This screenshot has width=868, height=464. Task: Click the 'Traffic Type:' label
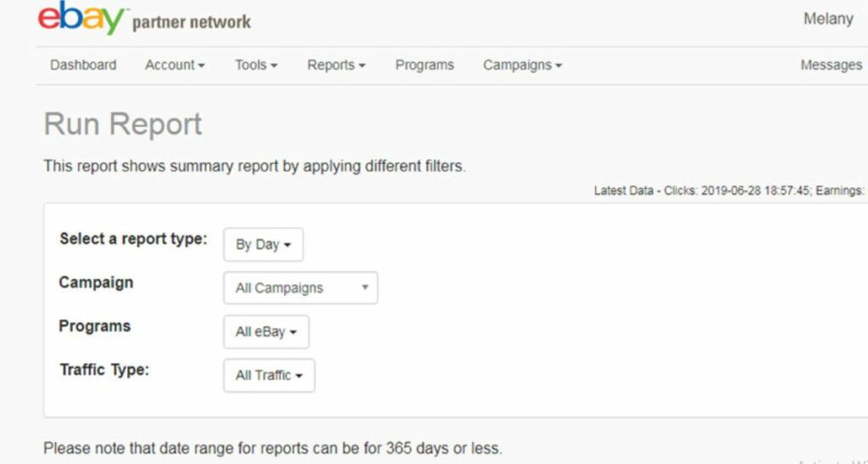pos(104,370)
